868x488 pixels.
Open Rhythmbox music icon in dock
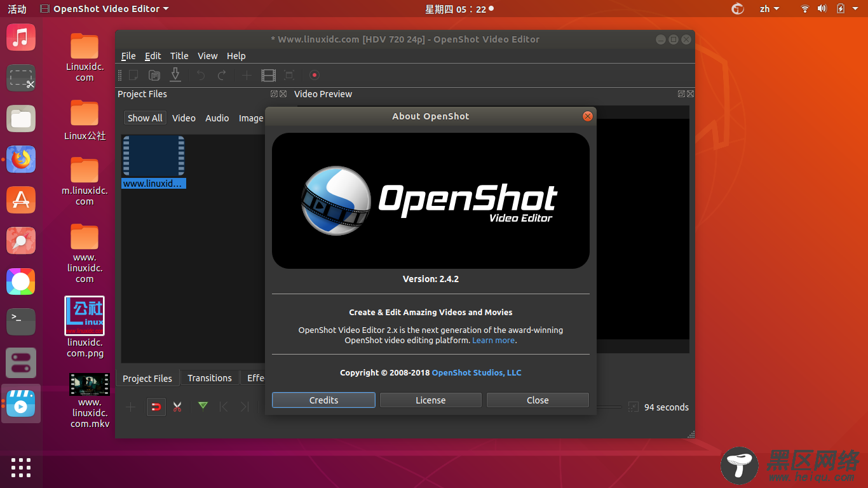pyautogui.click(x=21, y=37)
